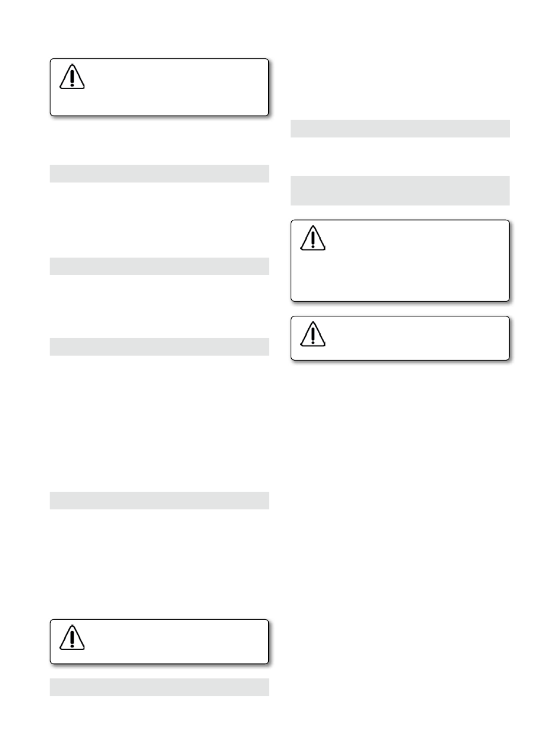Click the second gray heading bar in left column
This screenshot has height=733, width=560.
159,266
